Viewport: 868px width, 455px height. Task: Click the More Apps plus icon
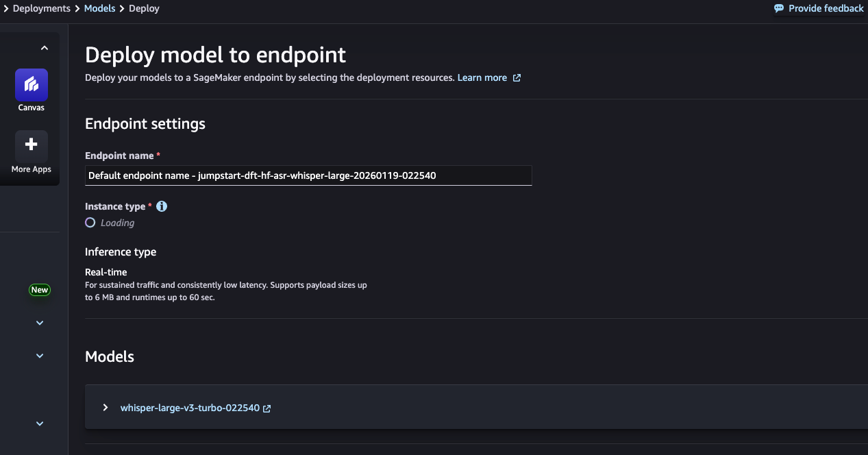click(x=32, y=145)
